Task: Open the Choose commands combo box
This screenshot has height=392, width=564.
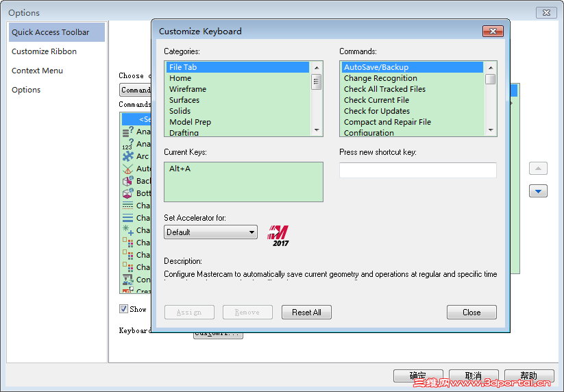Action: [x=136, y=90]
